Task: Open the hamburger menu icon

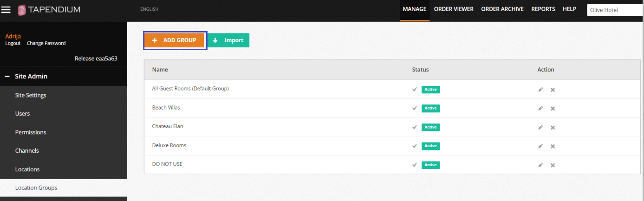Action: (6, 10)
